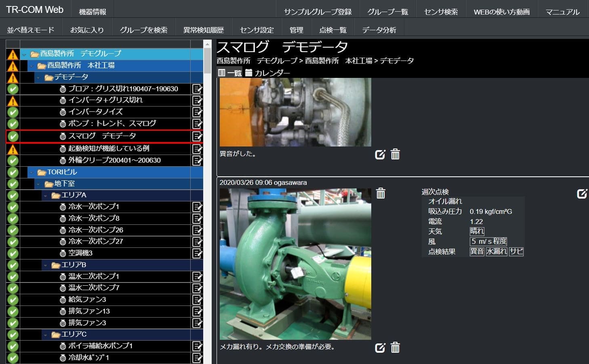Collapse the エリアA folder
This screenshot has width=589, height=364.
(x=46, y=196)
